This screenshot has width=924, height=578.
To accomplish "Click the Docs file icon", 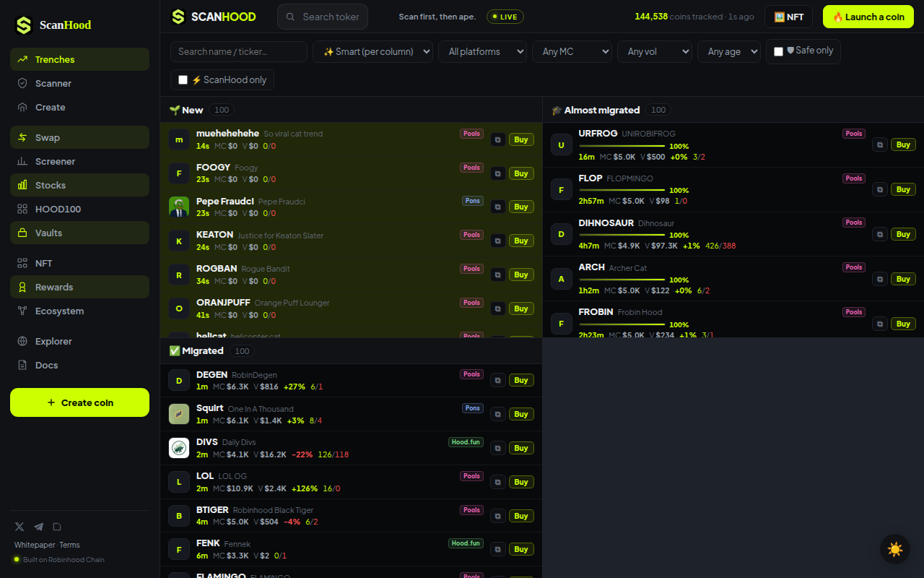I will tap(22, 365).
